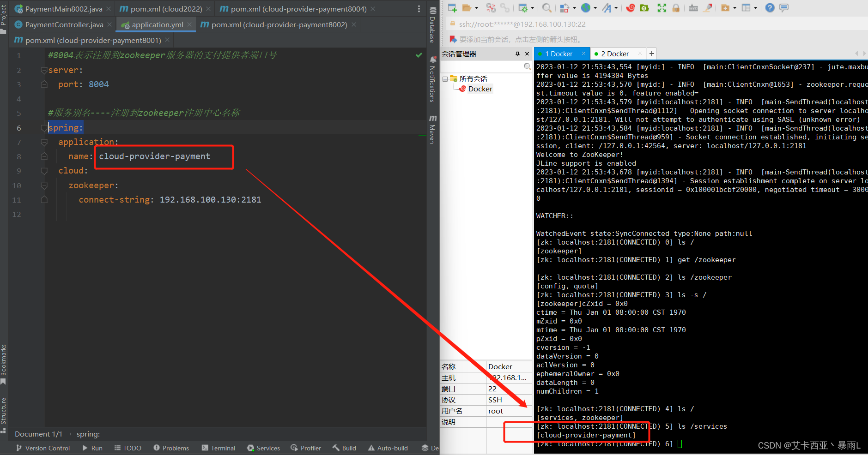Launch the green Xftp icon
The height and width of the screenshot is (455, 868).
pyautogui.click(x=644, y=8)
